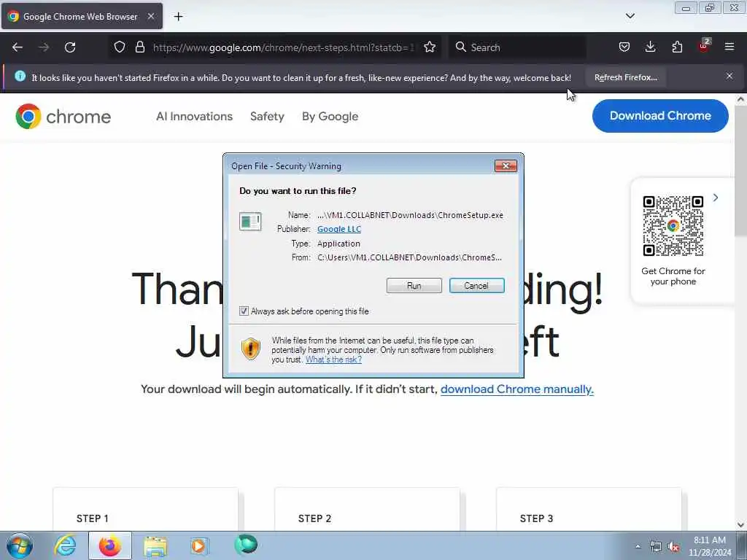Click the Google Chrome QR code
This screenshot has height=560, width=747.
pyautogui.click(x=673, y=226)
